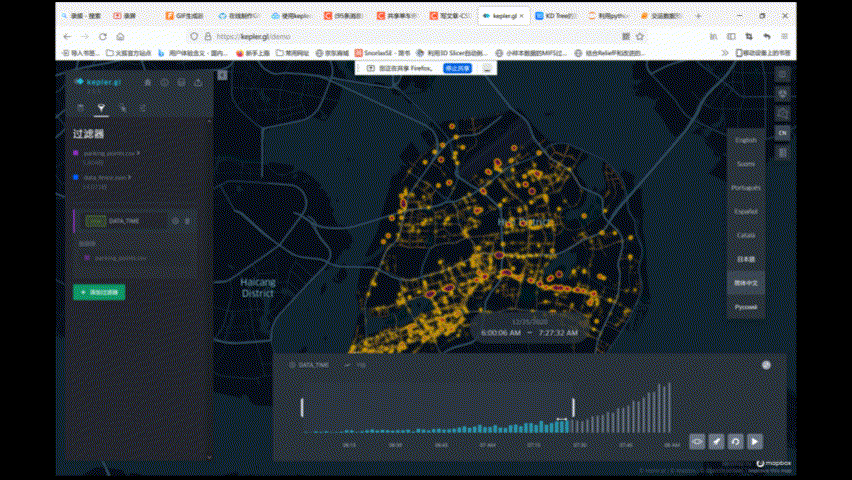The width and height of the screenshot is (852, 480).
Task: Close the time widget with the round button
Action: click(x=766, y=365)
